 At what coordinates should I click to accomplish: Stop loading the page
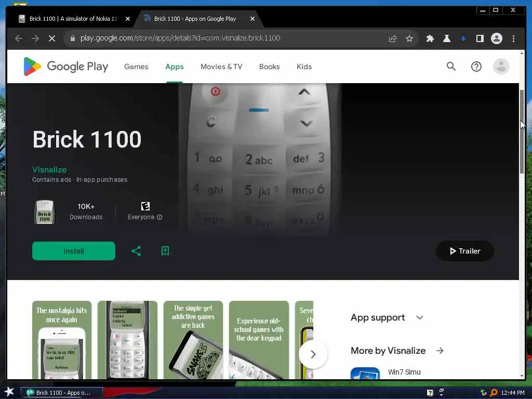click(52, 38)
